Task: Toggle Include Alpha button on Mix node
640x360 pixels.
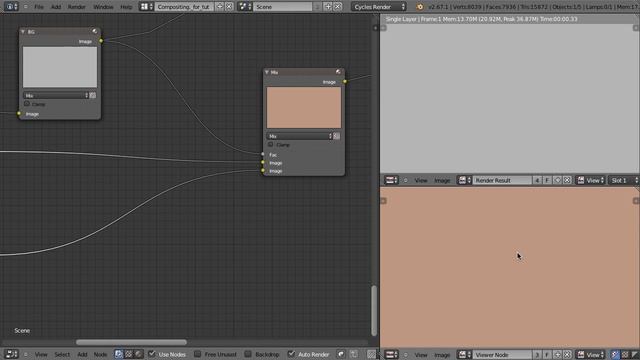Action: click(x=336, y=136)
